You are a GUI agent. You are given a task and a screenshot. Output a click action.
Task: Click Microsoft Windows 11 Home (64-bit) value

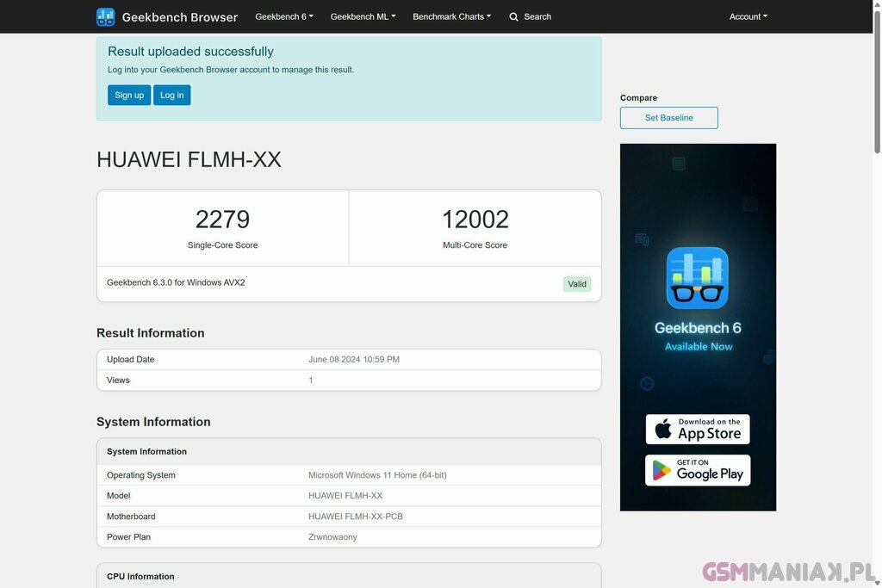(377, 475)
